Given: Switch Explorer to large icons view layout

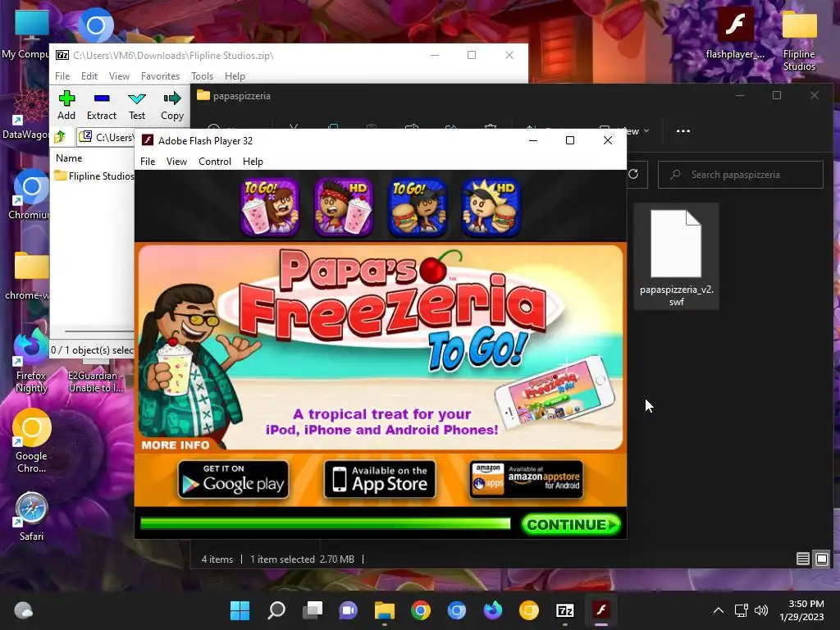Looking at the screenshot, I should [821, 559].
